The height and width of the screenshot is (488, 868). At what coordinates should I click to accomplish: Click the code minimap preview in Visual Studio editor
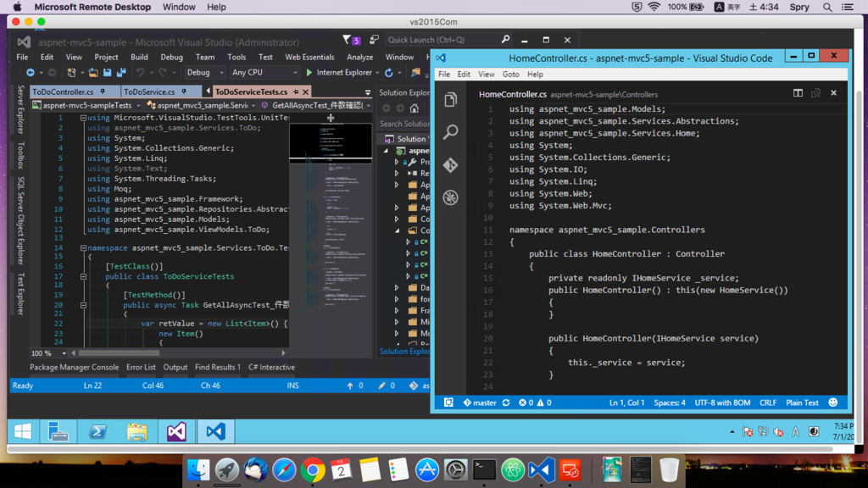coord(331,142)
